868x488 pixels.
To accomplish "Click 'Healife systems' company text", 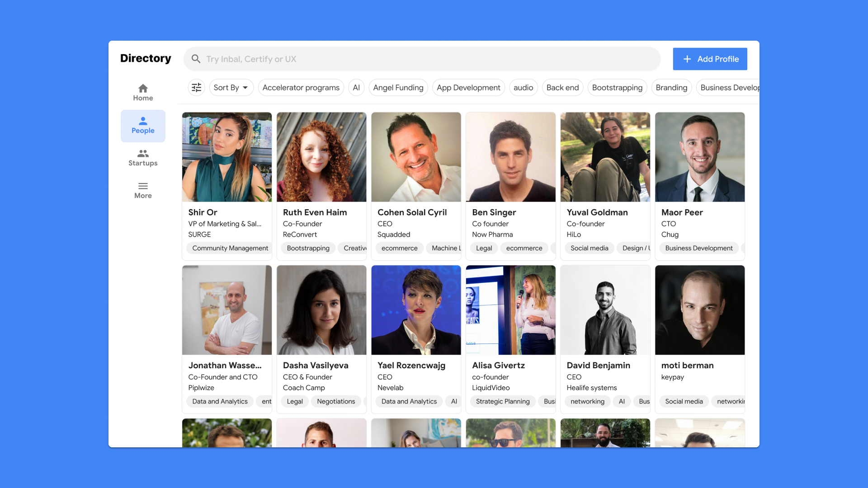I will [591, 388].
